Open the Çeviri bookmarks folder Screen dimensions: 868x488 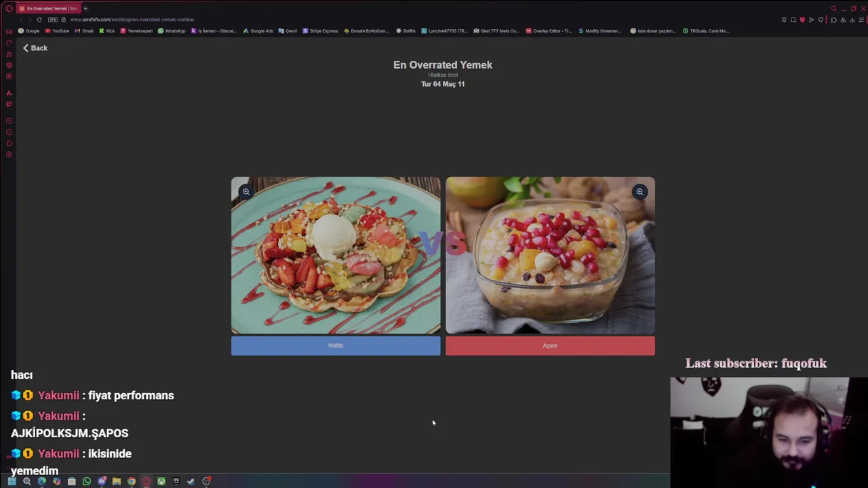[288, 30]
